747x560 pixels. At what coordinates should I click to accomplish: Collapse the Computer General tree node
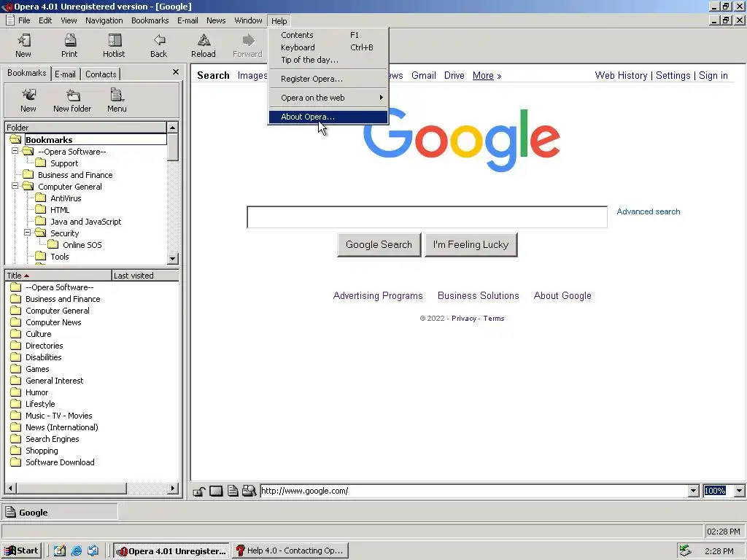click(x=15, y=186)
